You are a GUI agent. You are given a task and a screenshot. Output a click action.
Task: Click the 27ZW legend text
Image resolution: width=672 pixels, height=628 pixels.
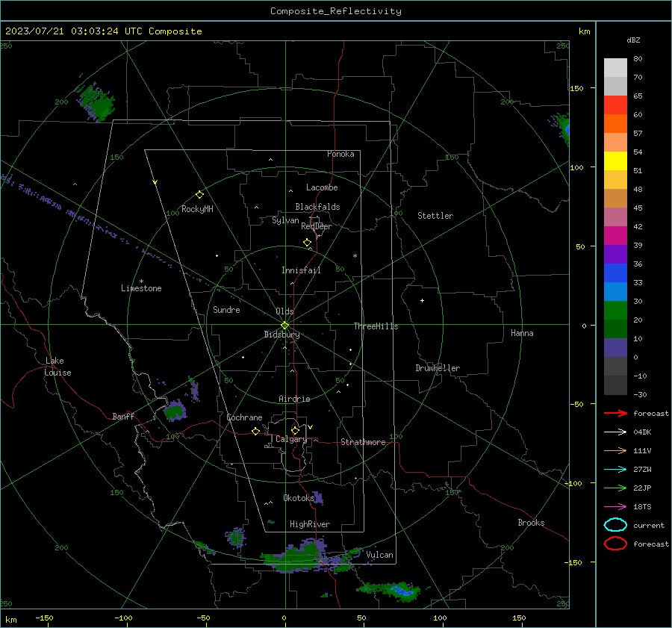click(642, 470)
